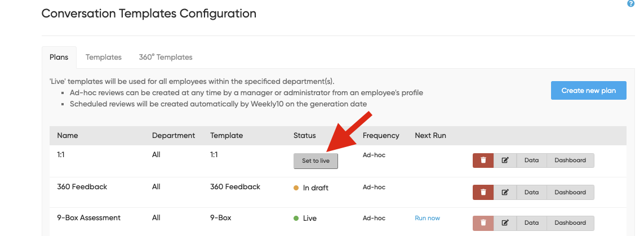The height and width of the screenshot is (236, 644).
Task: Open the 360° Templates tab
Action: click(x=166, y=57)
